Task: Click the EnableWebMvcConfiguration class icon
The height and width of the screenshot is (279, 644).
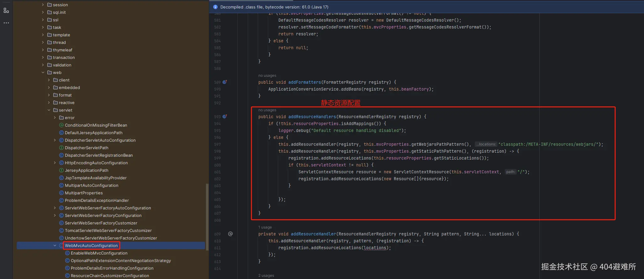Action: [67, 253]
